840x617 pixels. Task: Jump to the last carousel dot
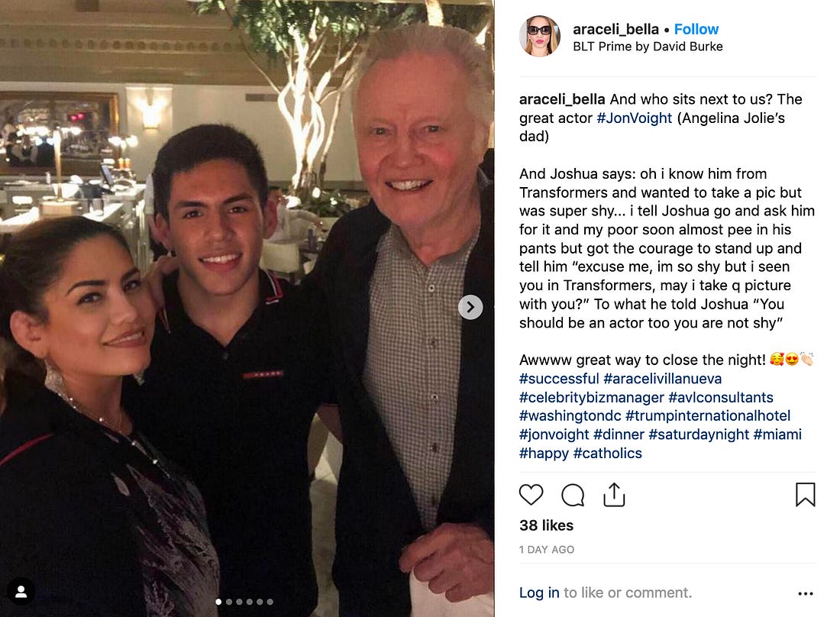tap(270, 602)
